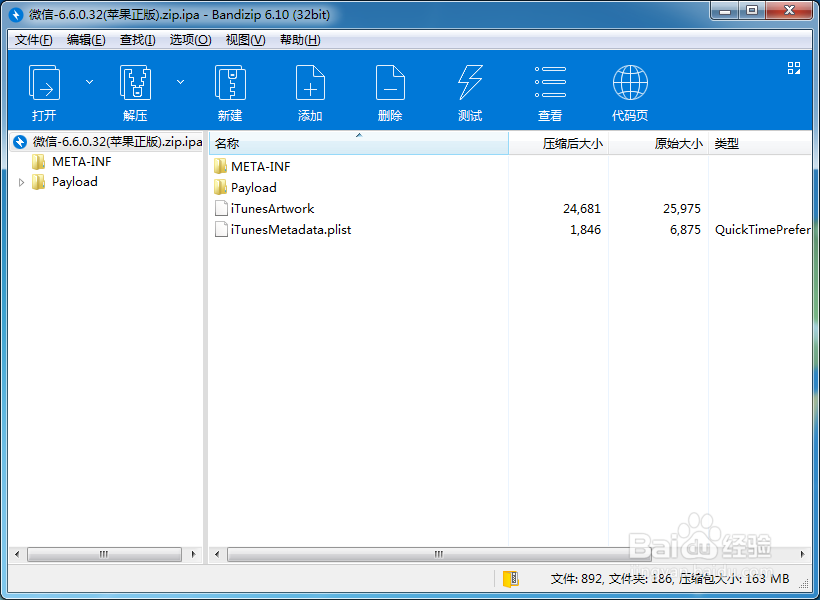Expand the Payload tree node triangle

point(21,183)
